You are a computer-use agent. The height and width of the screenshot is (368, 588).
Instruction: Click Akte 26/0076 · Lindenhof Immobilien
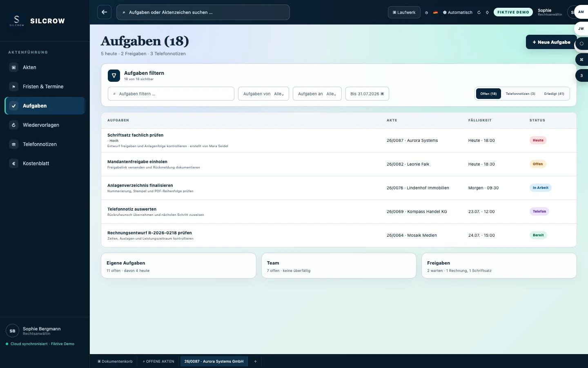(418, 188)
